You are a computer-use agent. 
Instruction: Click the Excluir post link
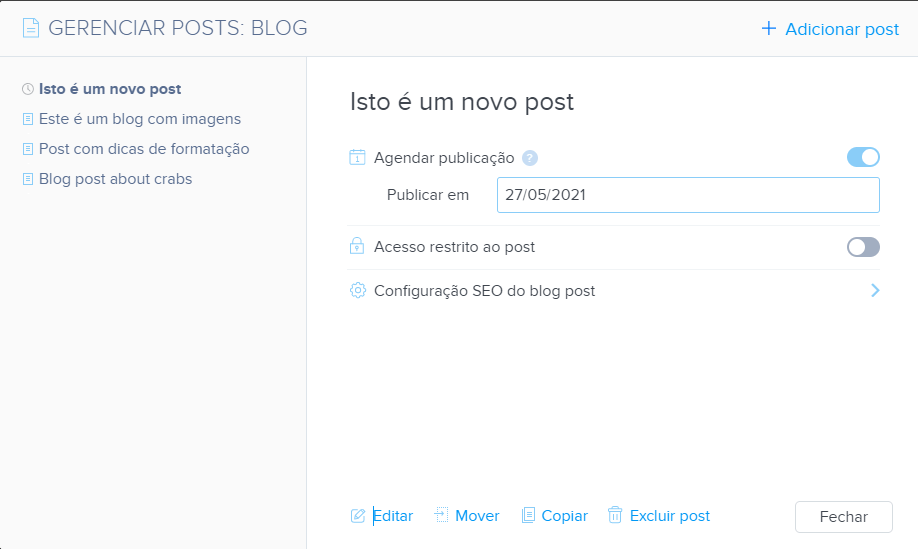point(670,516)
